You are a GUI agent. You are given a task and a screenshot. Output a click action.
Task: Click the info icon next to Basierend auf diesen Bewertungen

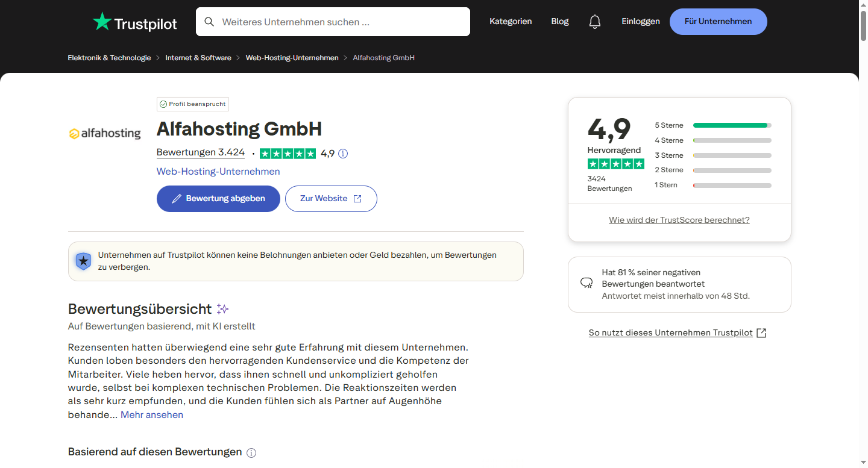pyautogui.click(x=251, y=452)
